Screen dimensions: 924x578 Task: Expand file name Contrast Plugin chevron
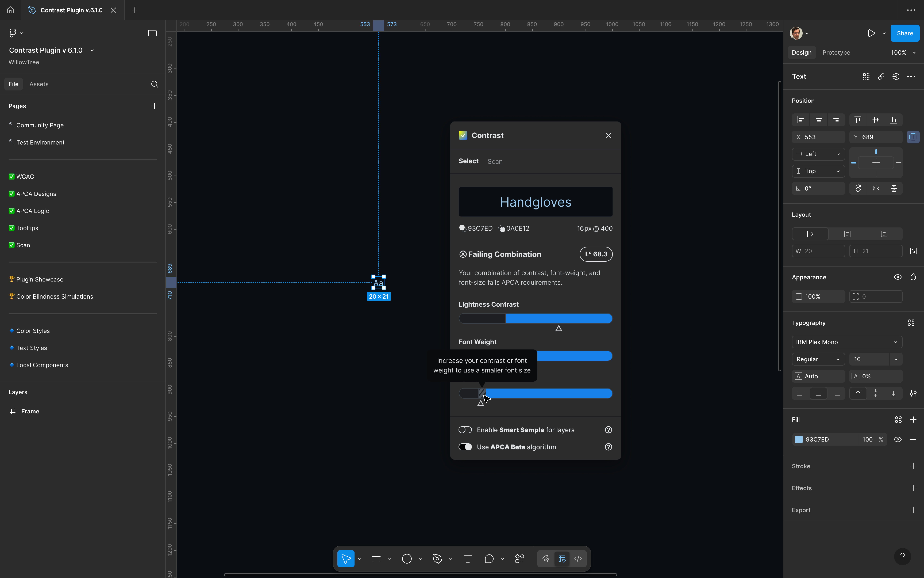pos(92,50)
